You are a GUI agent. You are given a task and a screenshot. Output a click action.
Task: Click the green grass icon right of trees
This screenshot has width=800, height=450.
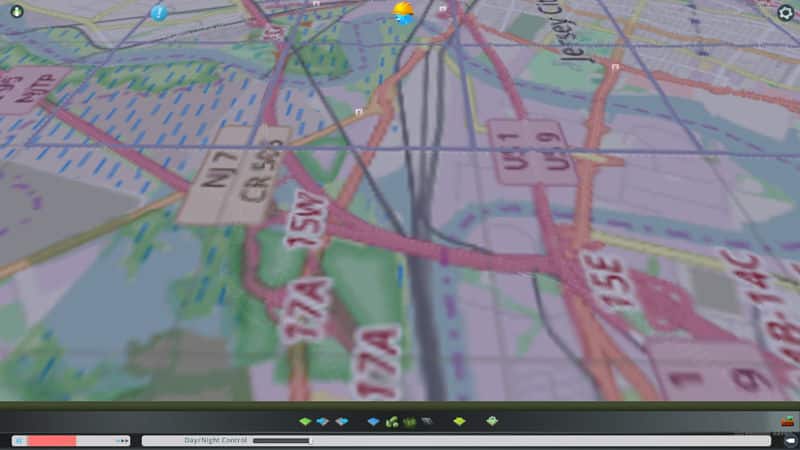[409, 422]
